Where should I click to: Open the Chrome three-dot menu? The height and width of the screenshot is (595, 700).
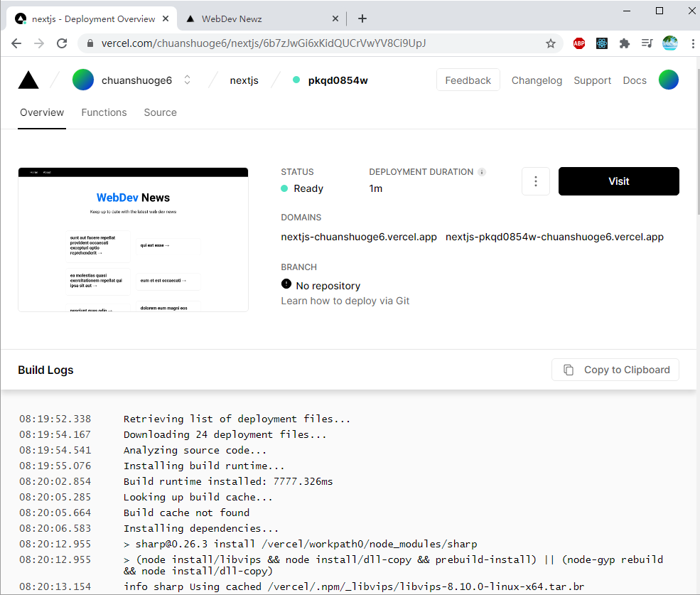[x=693, y=43]
